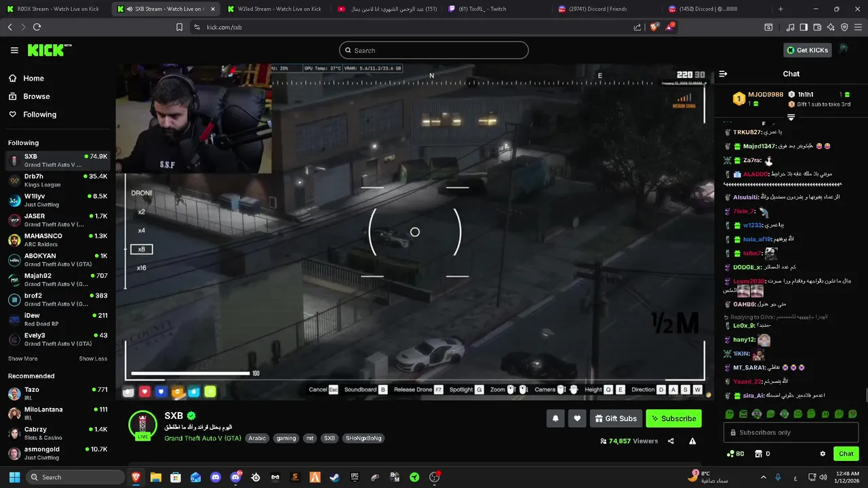Click username MJOD9988 in the gift leaderboard
The image size is (868, 488).
(x=766, y=94)
